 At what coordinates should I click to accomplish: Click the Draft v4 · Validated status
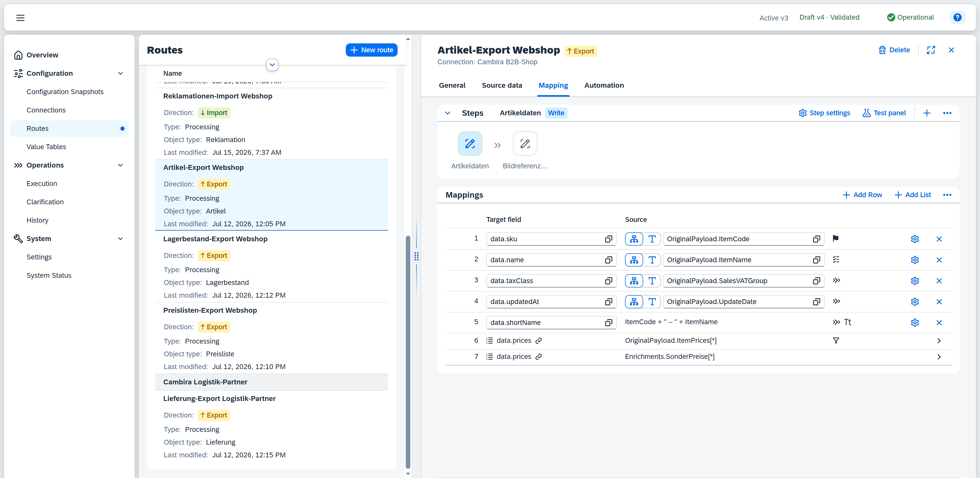[x=829, y=18]
